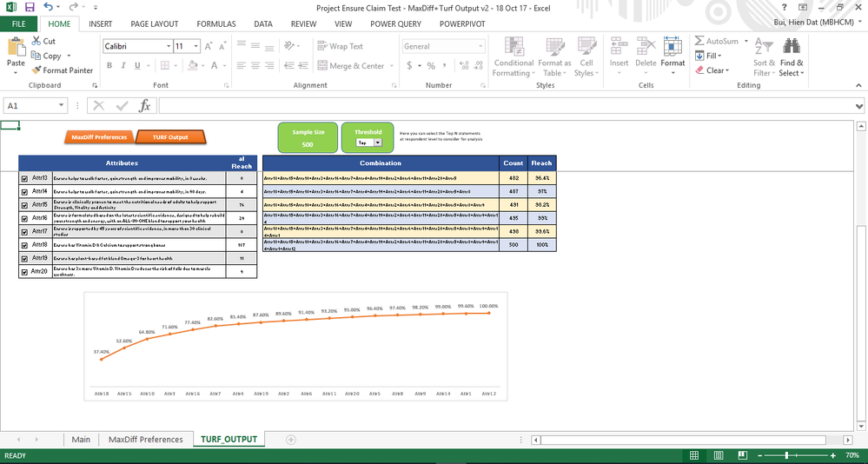Open the Main sheet tab
The width and height of the screenshot is (868, 464).
pos(81,439)
